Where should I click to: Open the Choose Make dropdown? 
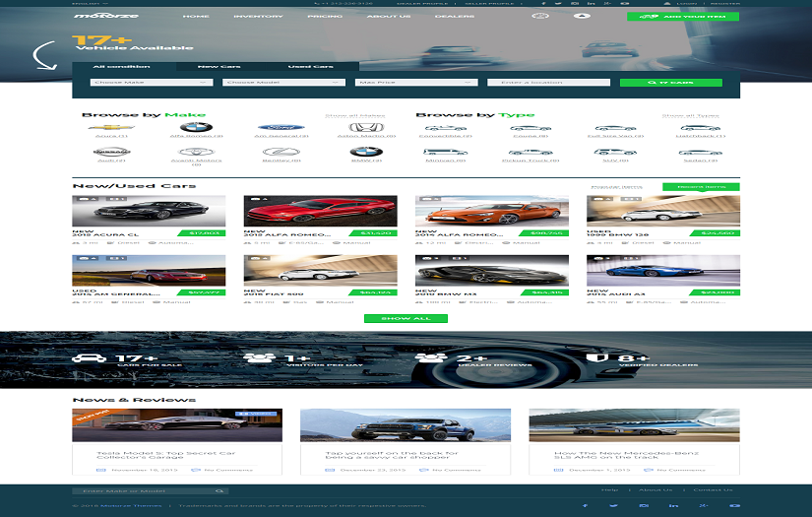pyautogui.click(x=152, y=83)
